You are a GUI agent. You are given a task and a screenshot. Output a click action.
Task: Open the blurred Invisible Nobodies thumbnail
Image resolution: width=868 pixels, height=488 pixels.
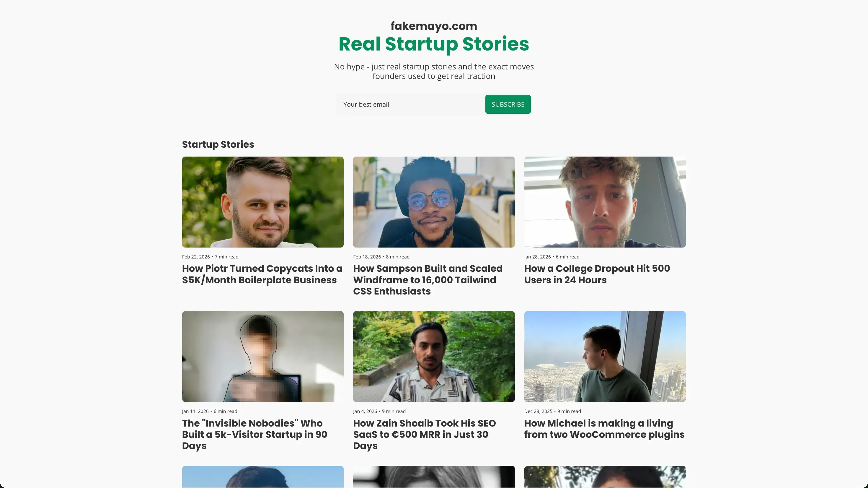click(262, 357)
